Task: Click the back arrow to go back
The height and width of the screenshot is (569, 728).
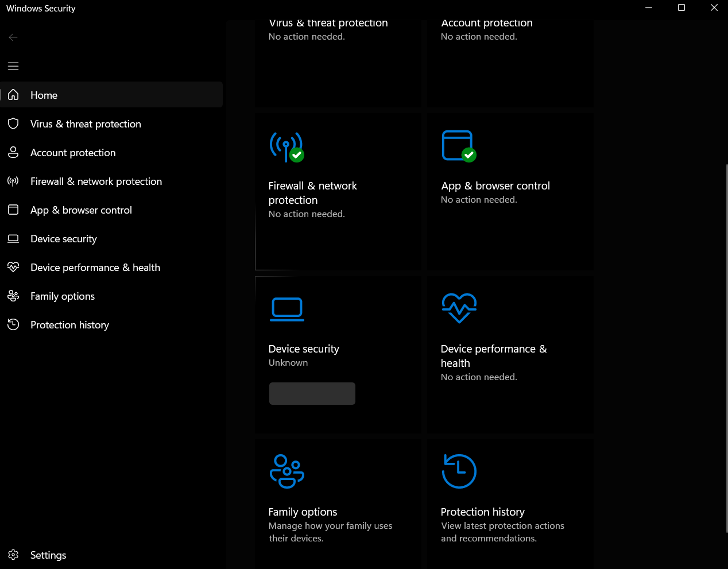Action: click(x=13, y=37)
